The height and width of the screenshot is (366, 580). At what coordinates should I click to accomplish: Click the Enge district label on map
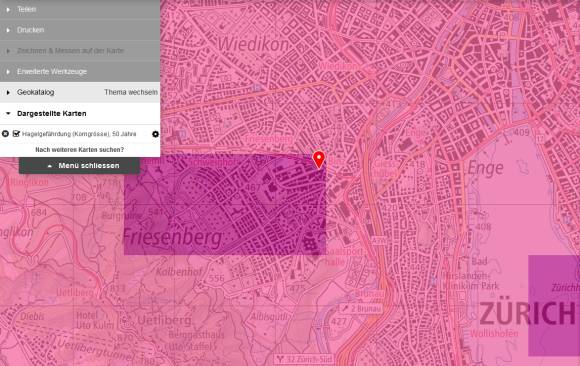485,168
